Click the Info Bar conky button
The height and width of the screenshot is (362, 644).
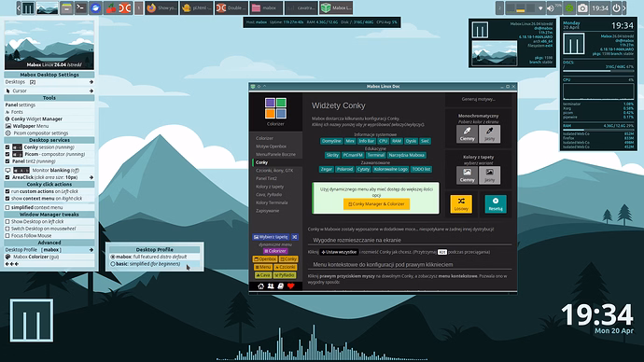pos(367,141)
